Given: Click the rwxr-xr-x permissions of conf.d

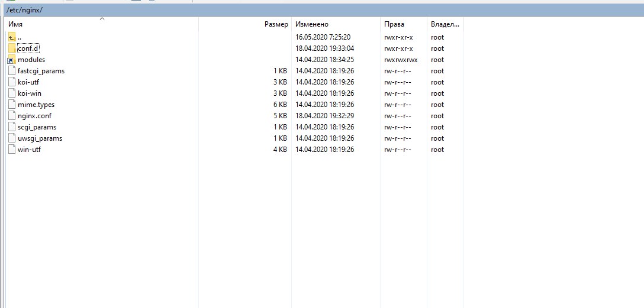Looking at the screenshot, I should pyautogui.click(x=398, y=48).
